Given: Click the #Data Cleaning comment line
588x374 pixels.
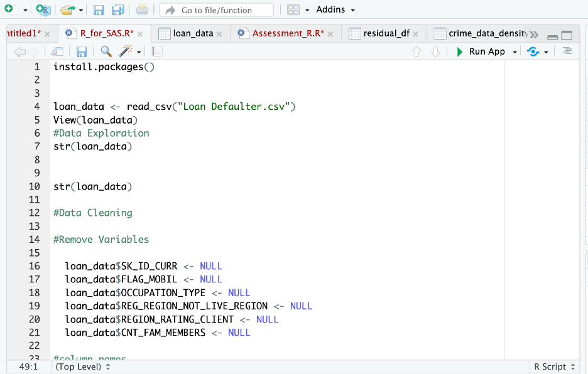Looking at the screenshot, I should [x=93, y=213].
